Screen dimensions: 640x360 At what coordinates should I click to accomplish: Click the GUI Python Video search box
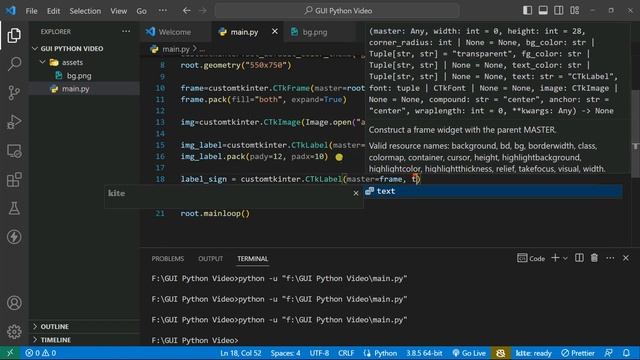tap(337, 11)
